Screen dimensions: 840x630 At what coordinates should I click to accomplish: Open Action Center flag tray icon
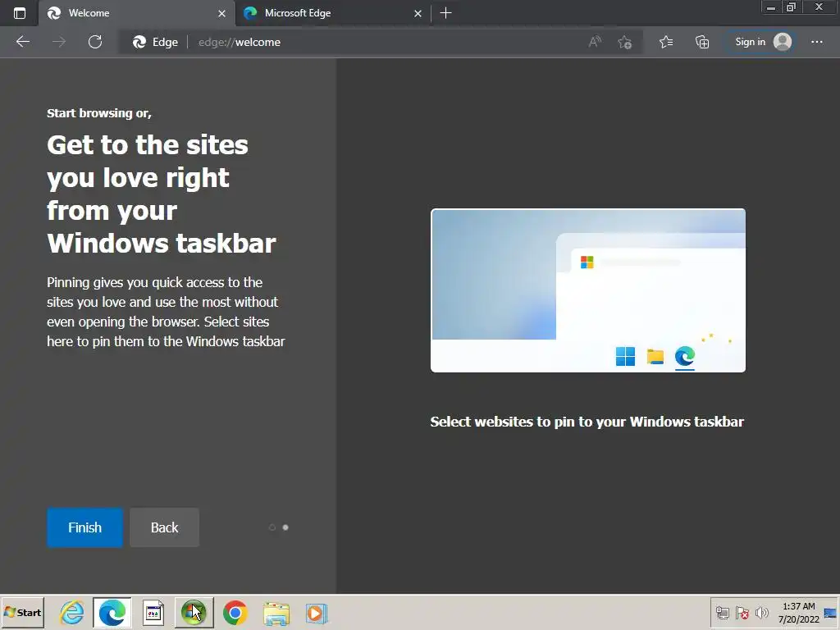pyautogui.click(x=742, y=614)
